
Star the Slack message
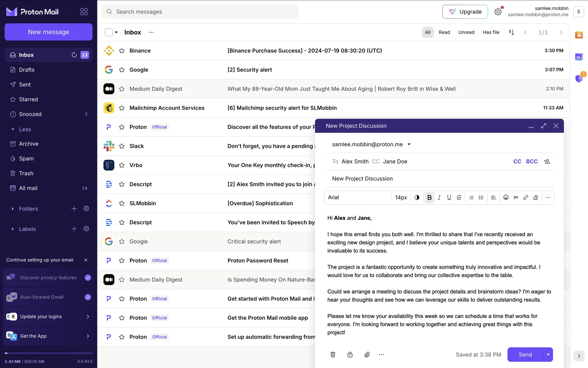122,146
